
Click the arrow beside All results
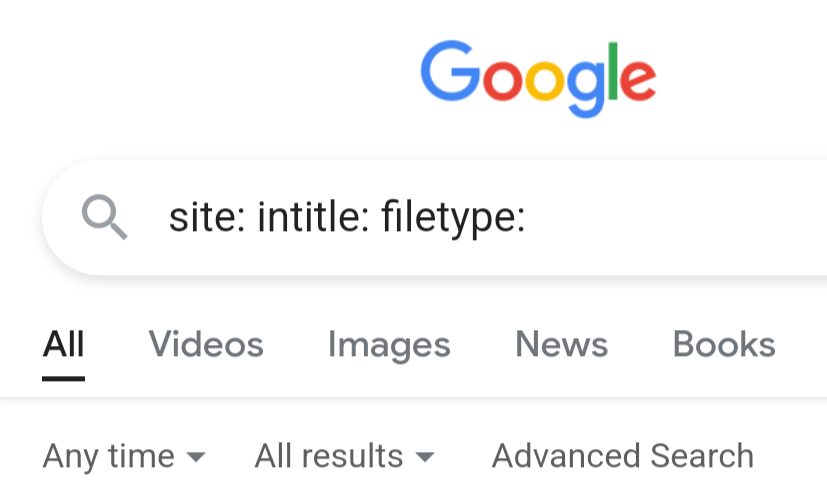(x=425, y=458)
